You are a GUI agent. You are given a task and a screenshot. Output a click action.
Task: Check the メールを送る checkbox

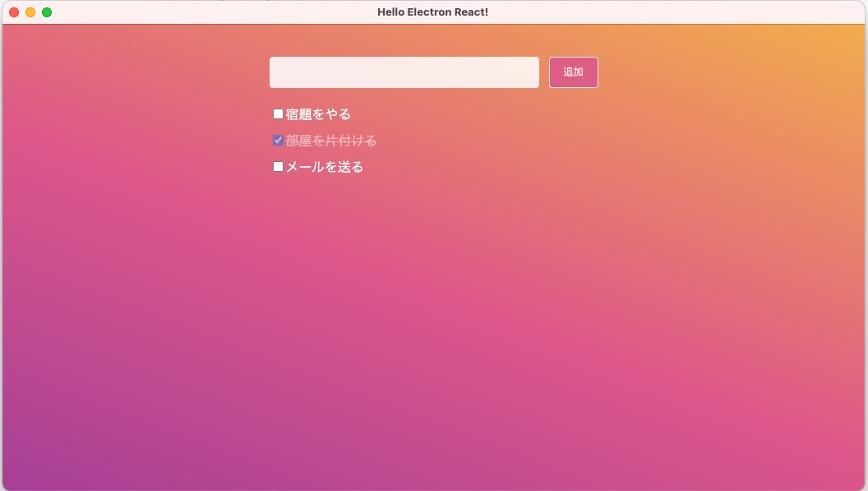[278, 166]
